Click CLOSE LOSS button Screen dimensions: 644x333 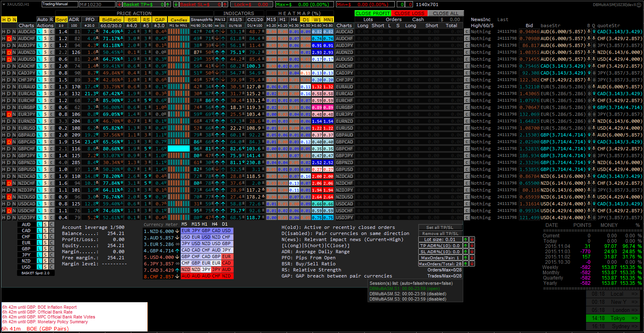click(x=409, y=13)
